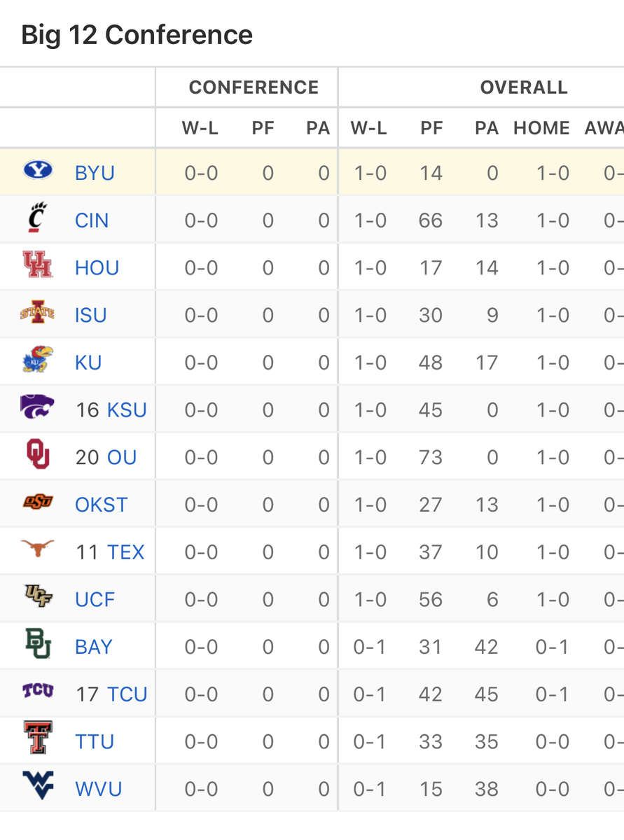Open the OKST team page link
Image resolution: width=624 pixels, height=840 pixels.
click(101, 504)
